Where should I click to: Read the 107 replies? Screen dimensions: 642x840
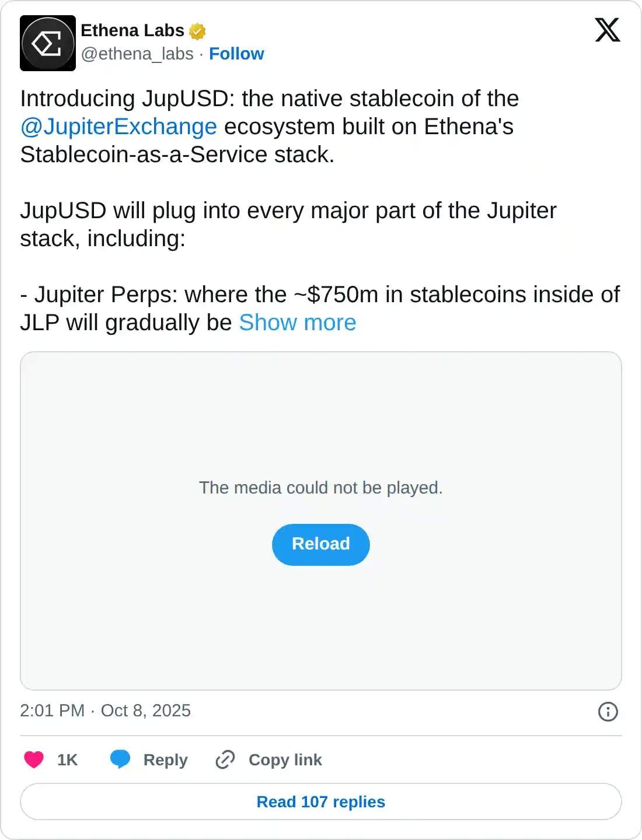coord(320,801)
